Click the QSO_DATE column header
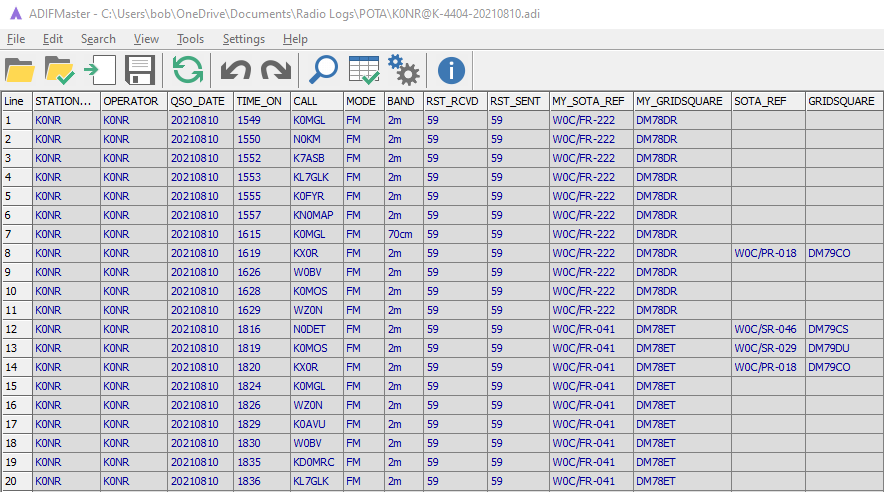 [199, 101]
